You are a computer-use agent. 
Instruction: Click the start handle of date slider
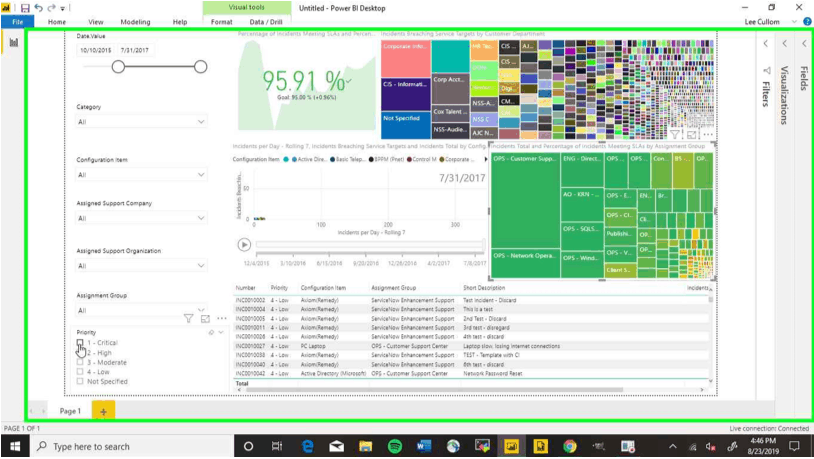(118, 66)
